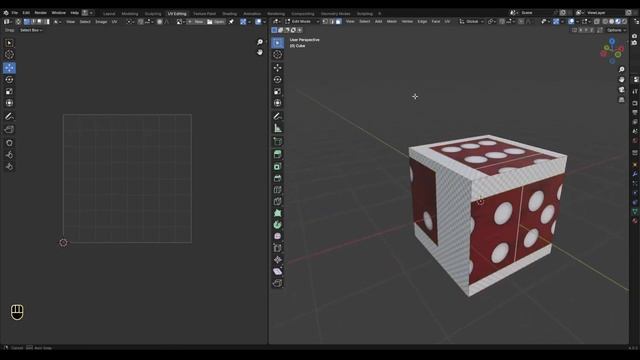
Task: Click Open image button in UV editor
Action: (216, 22)
